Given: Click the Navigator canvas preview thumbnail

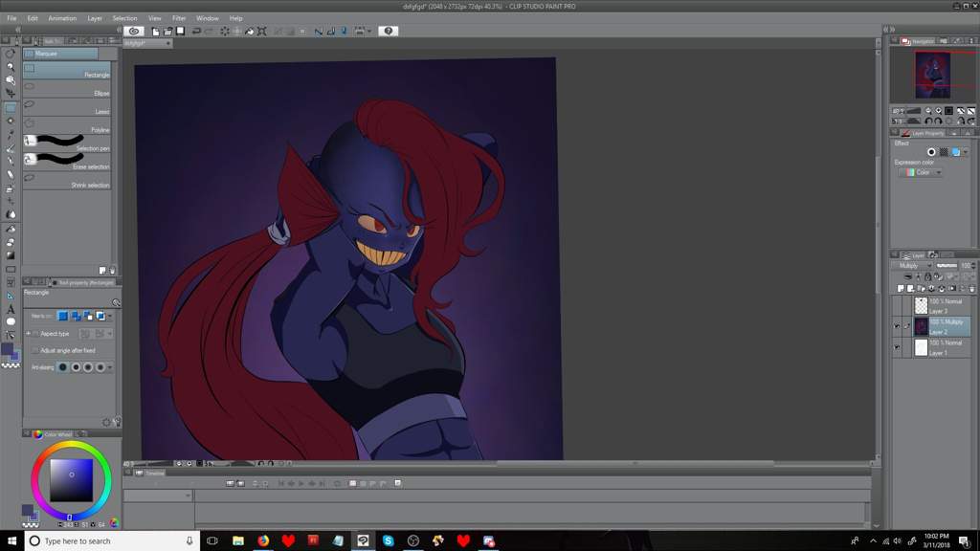Looking at the screenshot, I should point(932,75).
